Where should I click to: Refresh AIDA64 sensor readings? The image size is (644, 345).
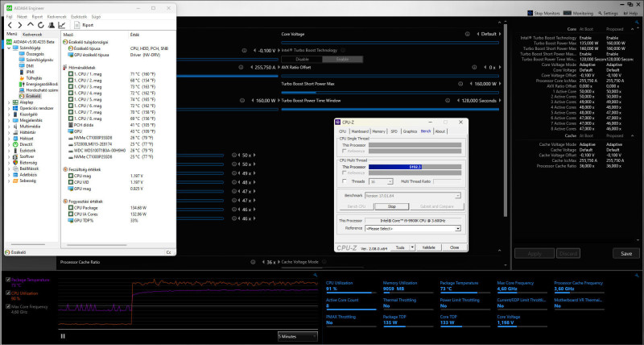pyautogui.click(x=41, y=25)
